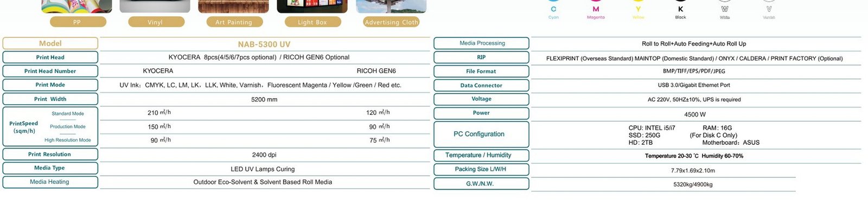
Task: Click the Roll to Roll+Auto Feeding text
Action: (694, 44)
